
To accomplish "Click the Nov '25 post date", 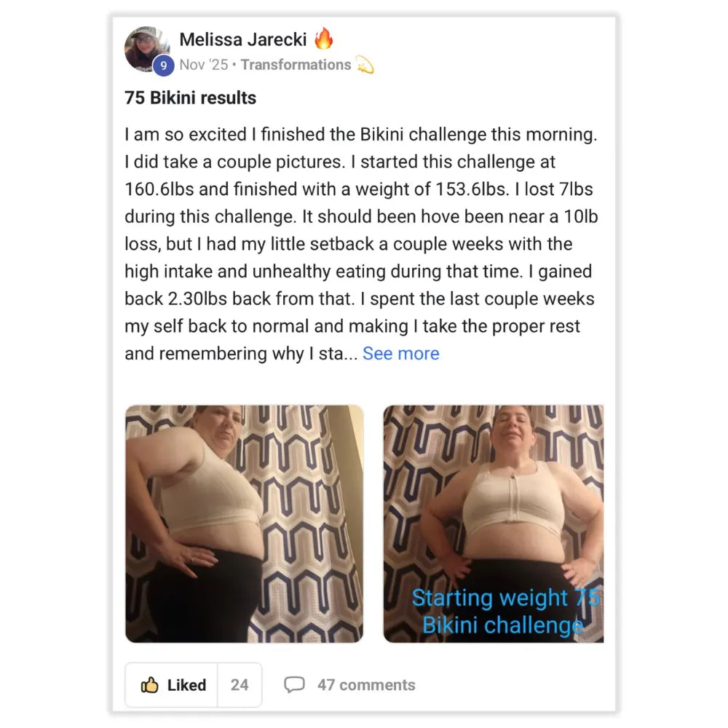I will (x=204, y=65).
